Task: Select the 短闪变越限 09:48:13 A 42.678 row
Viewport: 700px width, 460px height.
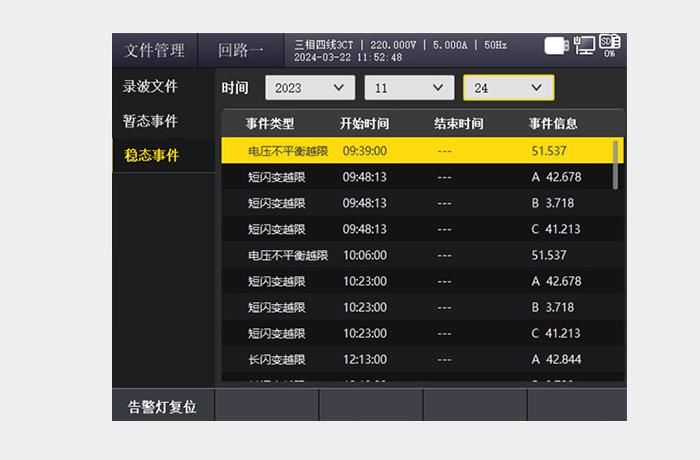Action: 422,177
